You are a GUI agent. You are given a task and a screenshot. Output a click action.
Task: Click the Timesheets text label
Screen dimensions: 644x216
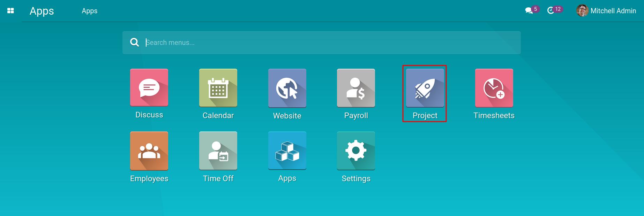point(494,116)
